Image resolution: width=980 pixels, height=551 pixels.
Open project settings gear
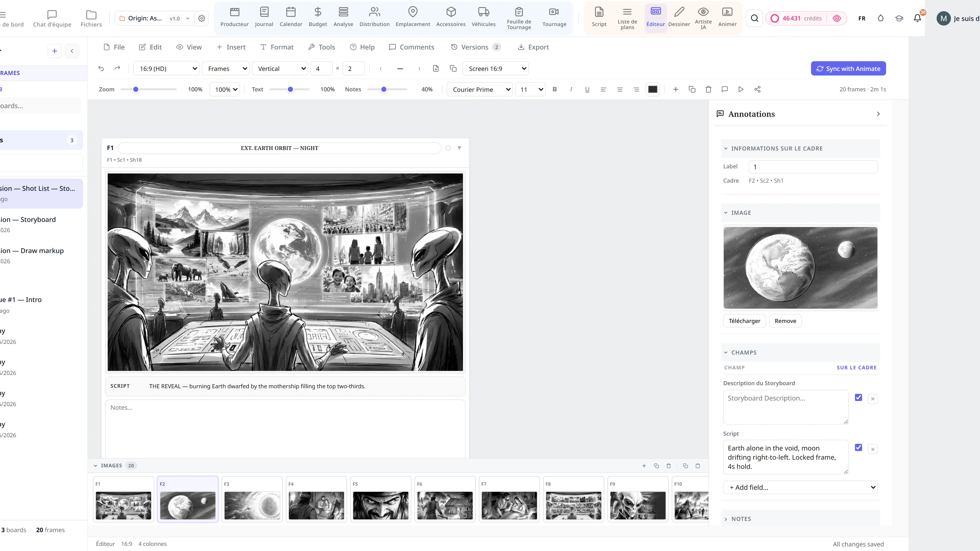tap(202, 18)
